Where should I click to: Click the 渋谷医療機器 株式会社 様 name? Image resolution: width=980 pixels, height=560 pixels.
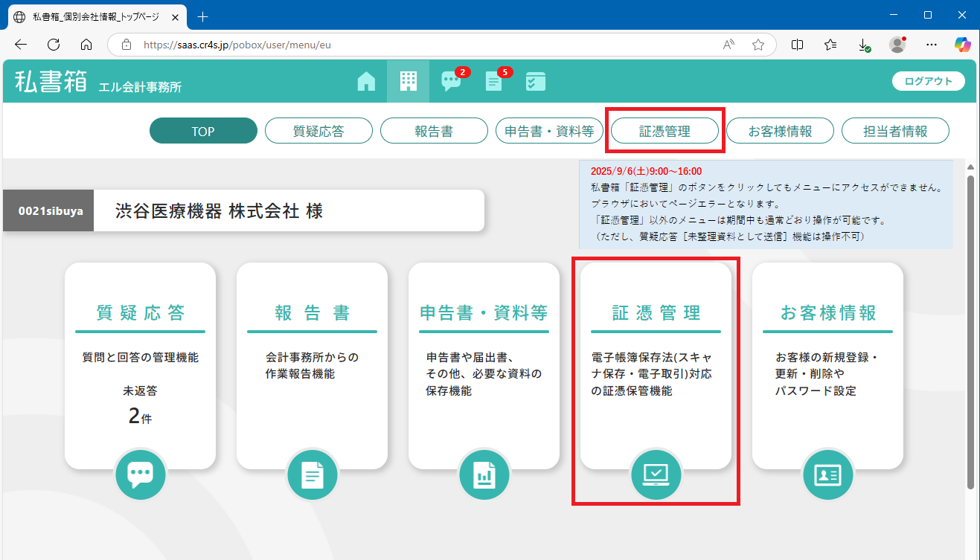pos(220,210)
